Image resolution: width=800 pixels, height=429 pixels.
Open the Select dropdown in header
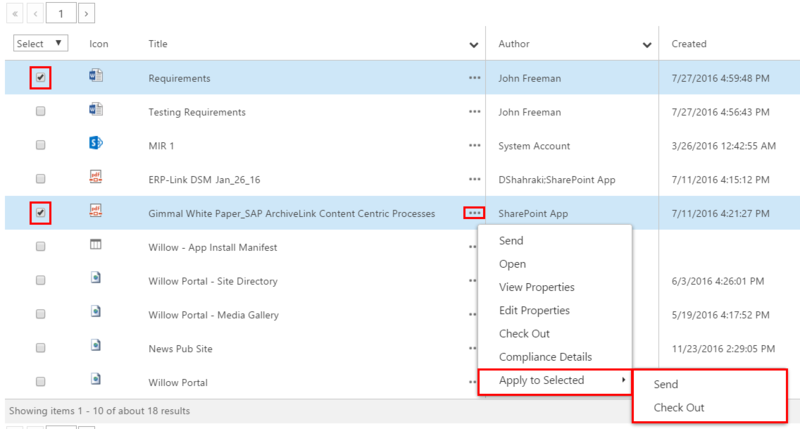(40, 43)
